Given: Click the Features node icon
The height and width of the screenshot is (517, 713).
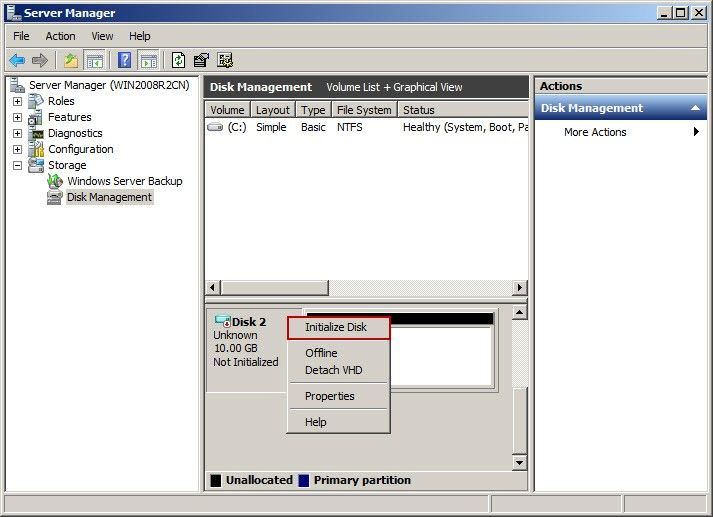Looking at the screenshot, I should click(35, 117).
